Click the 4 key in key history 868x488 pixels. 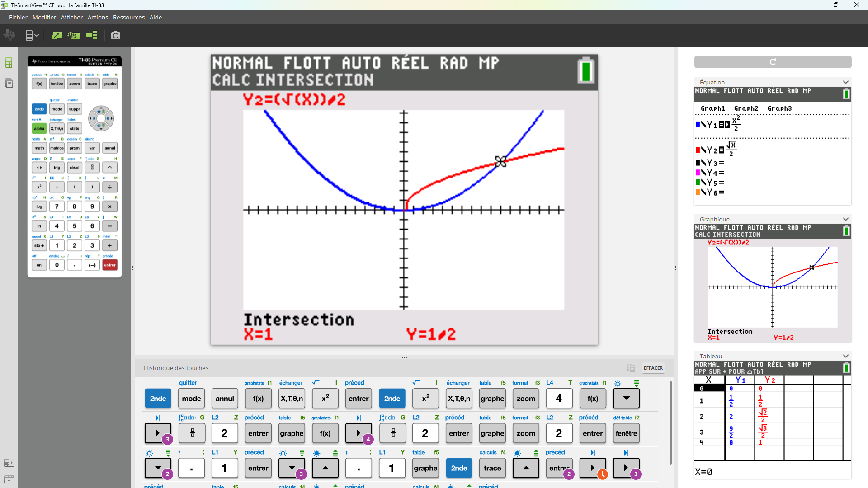(x=559, y=399)
